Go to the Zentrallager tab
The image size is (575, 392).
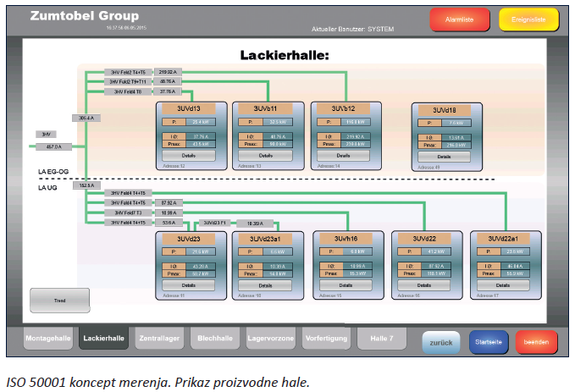click(159, 338)
